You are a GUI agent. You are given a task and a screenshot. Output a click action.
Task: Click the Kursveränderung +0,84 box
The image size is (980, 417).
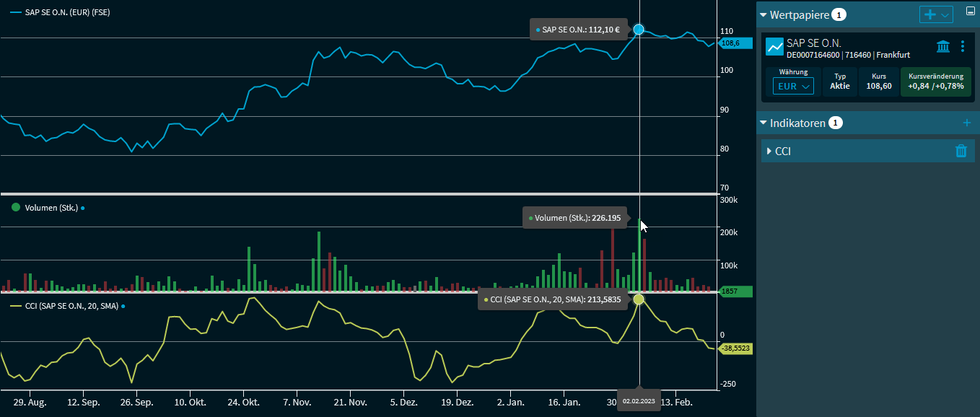pos(935,82)
